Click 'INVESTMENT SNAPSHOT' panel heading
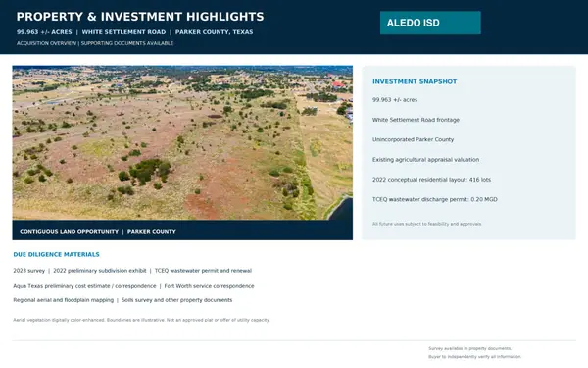588x368 pixels. [415, 81]
